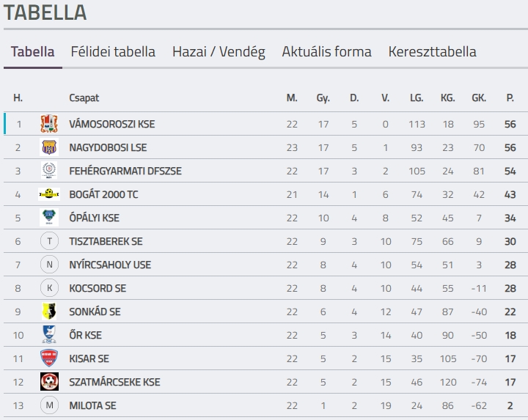The width and height of the screenshot is (528, 420).
Task: Click the Vámosoroszi KSE team crest
Action: (x=49, y=124)
